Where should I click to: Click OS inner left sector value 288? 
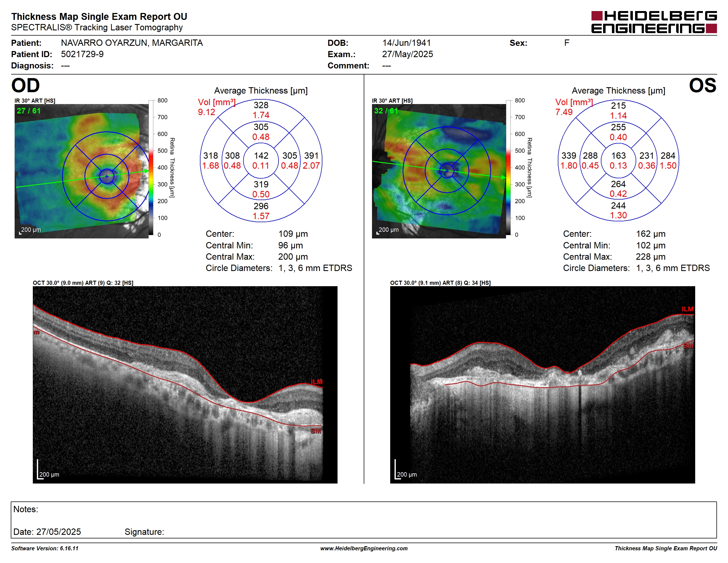590,156
